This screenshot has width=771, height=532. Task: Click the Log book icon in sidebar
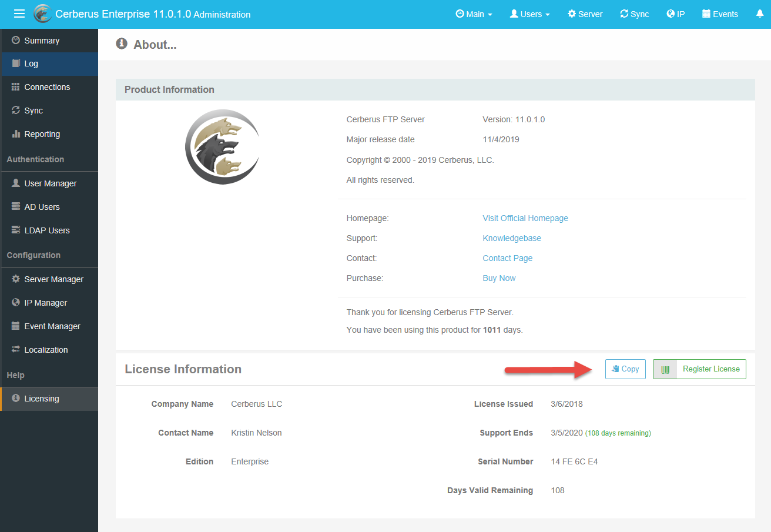pos(16,63)
